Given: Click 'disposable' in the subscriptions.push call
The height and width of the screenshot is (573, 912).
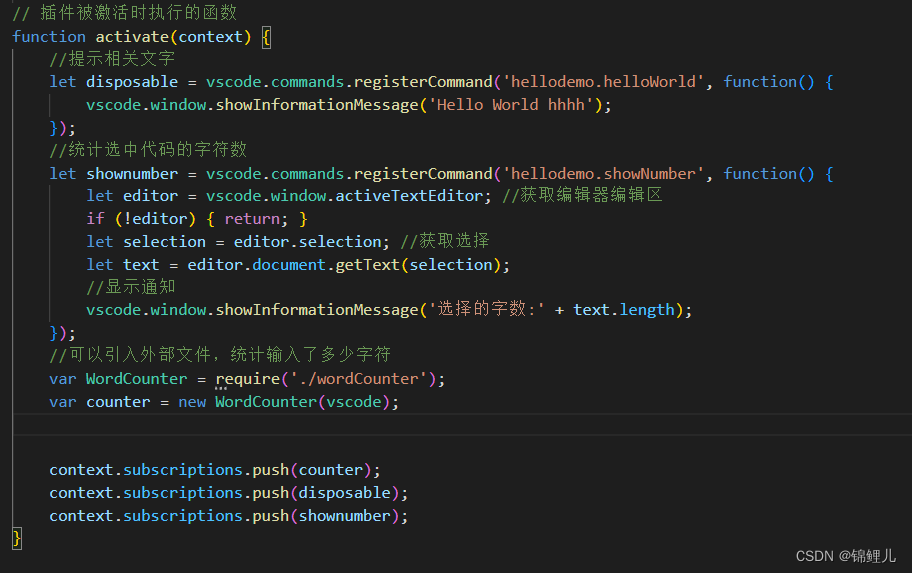Looking at the screenshot, I should click(x=344, y=493).
